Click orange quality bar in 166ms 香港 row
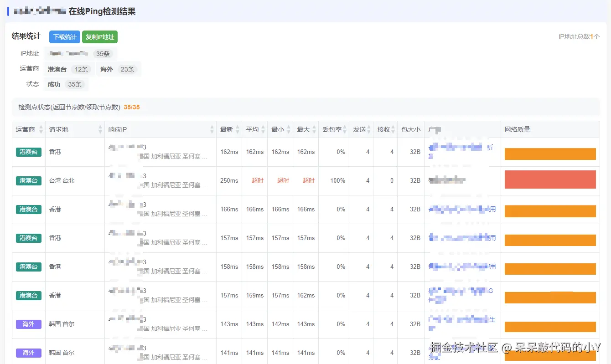 [x=550, y=211]
